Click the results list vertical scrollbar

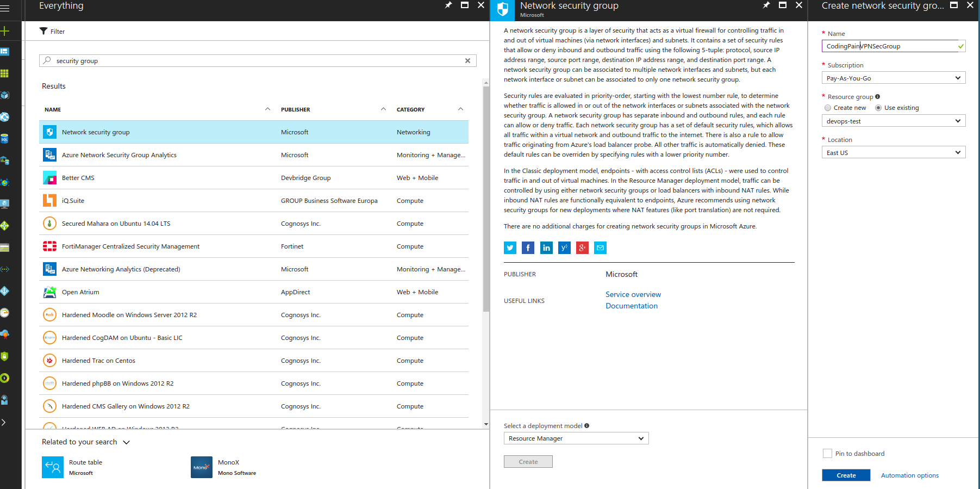[x=486, y=199]
